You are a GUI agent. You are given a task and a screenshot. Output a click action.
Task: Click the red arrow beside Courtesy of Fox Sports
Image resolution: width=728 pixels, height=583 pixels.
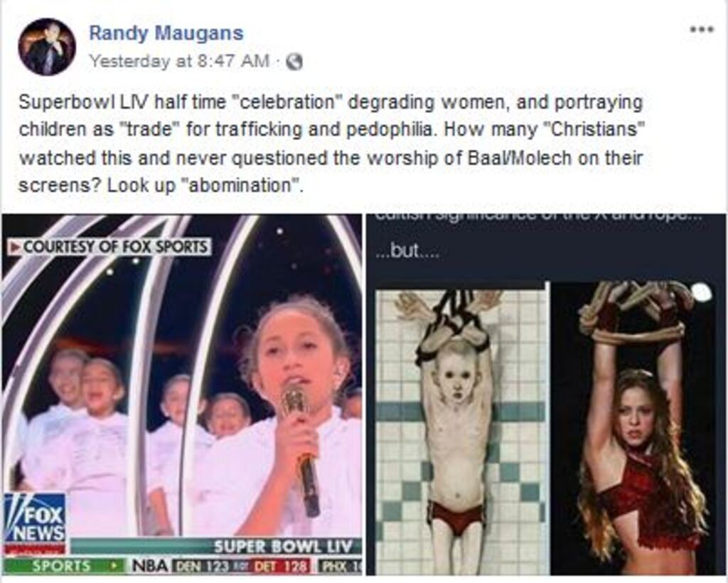[15, 247]
